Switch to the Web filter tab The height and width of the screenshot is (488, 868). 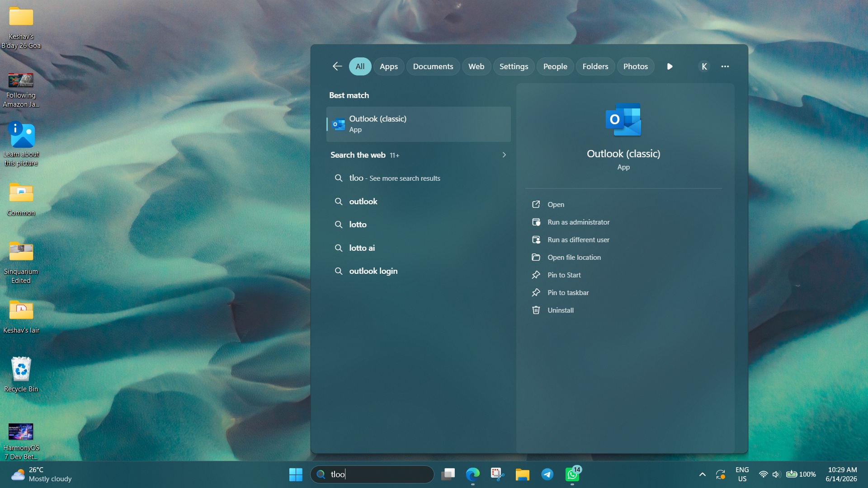pos(476,66)
